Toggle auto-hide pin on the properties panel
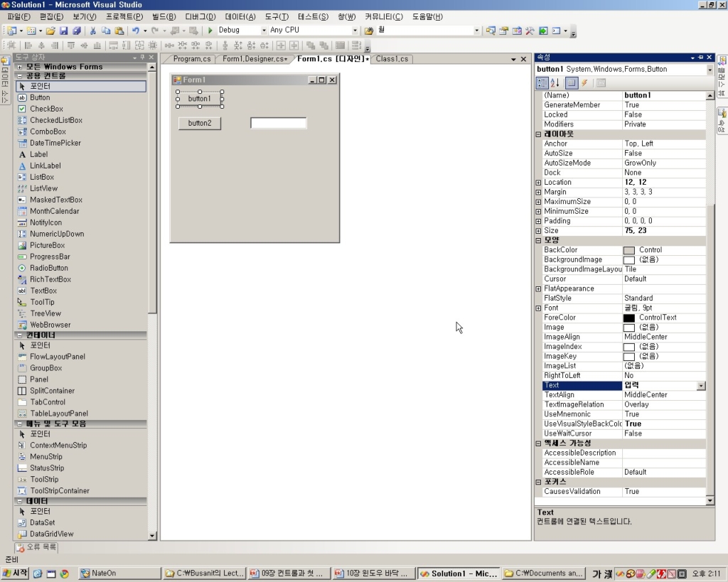 pyautogui.click(x=700, y=57)
